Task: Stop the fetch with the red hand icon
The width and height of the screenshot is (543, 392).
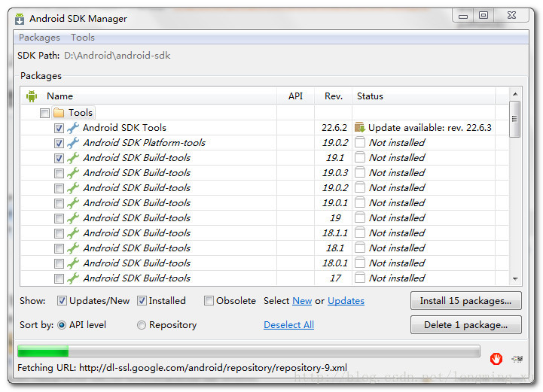Action: [496, 358]
